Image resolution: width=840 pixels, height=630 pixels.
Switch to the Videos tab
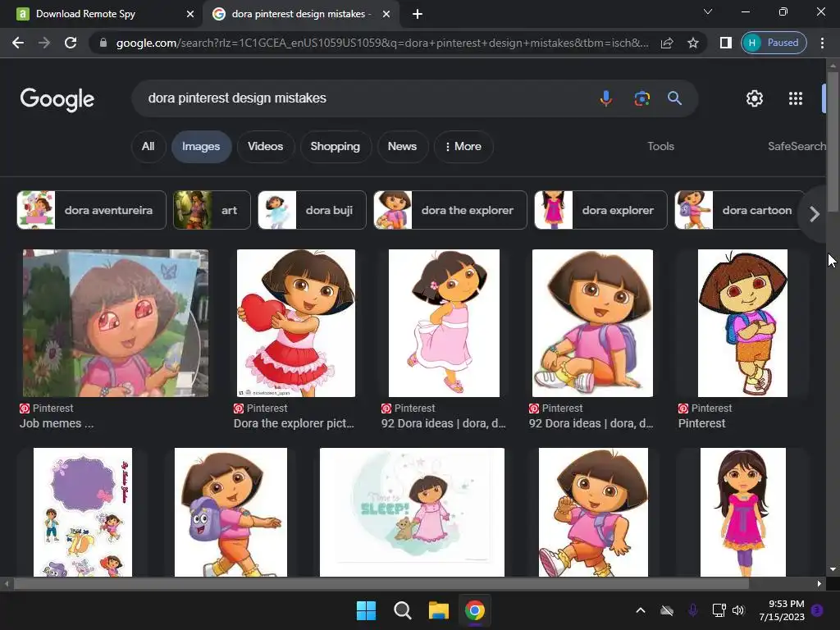coord(265,146)
